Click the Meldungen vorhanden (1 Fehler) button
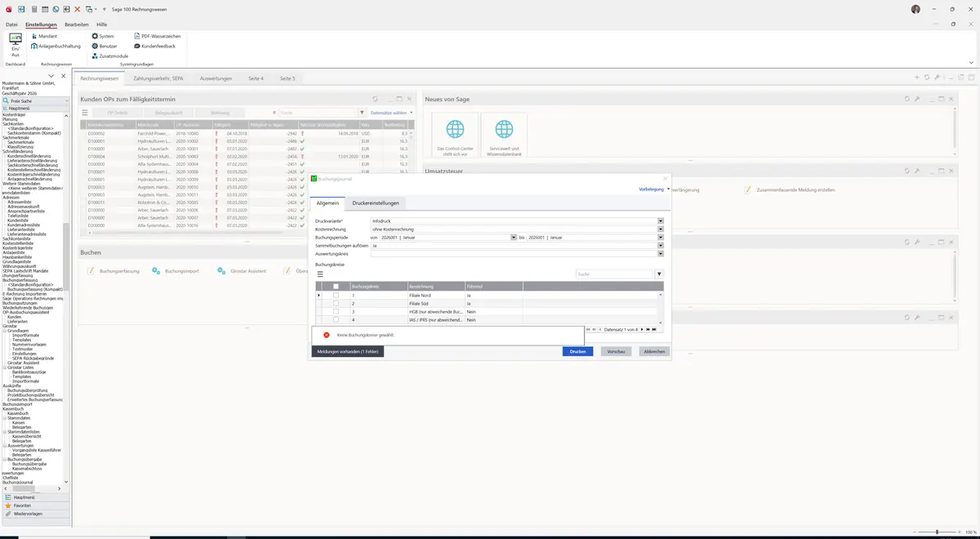Screen dimensions: 980x539 [348, 351]
